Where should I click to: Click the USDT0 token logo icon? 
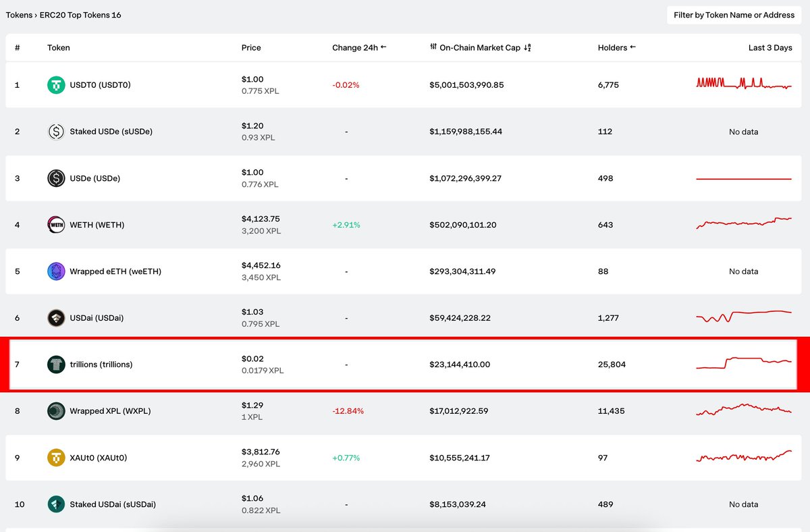pos(56,85)
